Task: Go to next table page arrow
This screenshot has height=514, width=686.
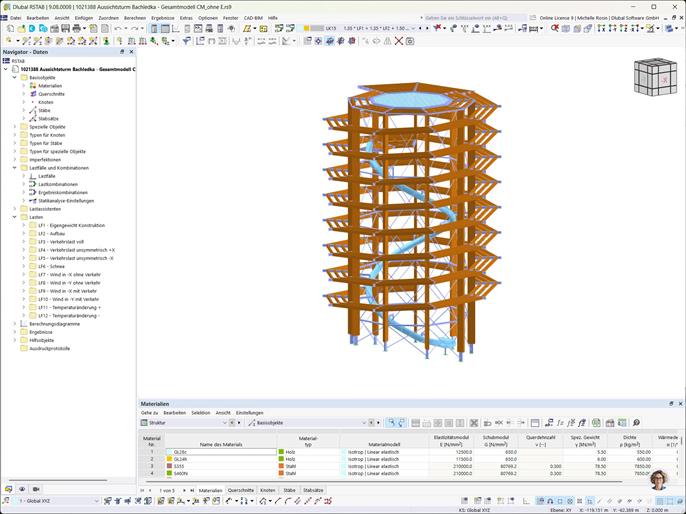Action: pyautogui.click(x=184, y=490)
